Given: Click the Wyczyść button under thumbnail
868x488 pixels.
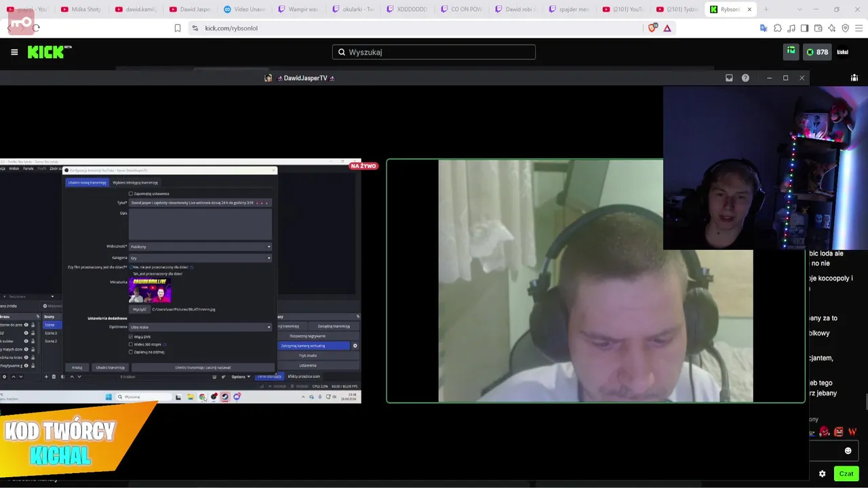Looking at the screenshot, I should pos(139,309).
